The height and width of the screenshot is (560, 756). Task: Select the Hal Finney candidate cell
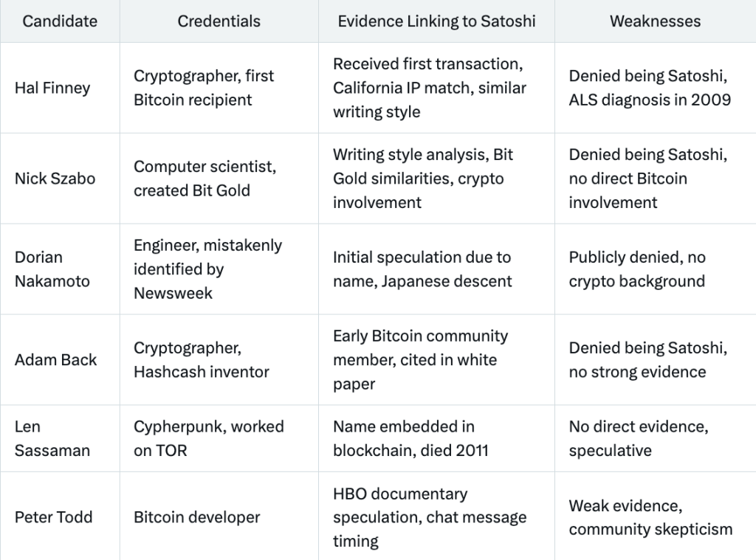[x=52, y=88]
